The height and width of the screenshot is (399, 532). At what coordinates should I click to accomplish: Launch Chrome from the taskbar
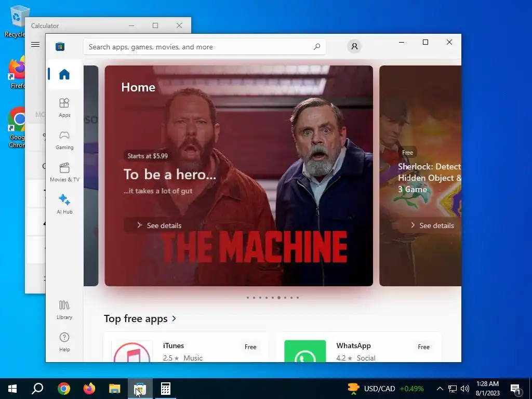(64, 389)
